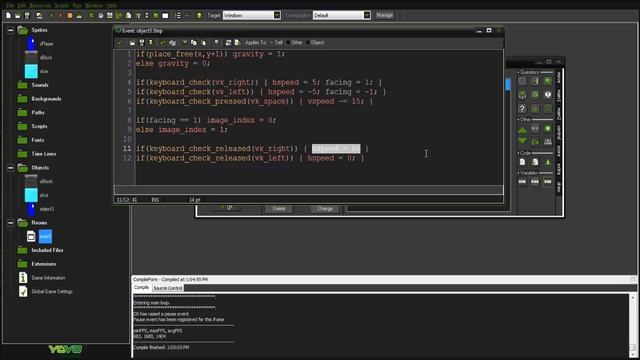
Task: Open the Resources menu
Action: [x=40, y=5]
